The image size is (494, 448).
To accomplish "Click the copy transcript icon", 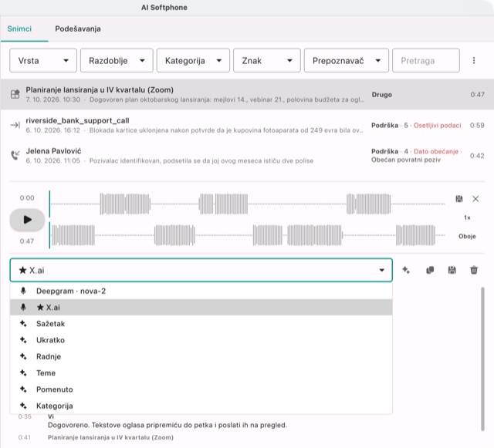I will [430, 270].
